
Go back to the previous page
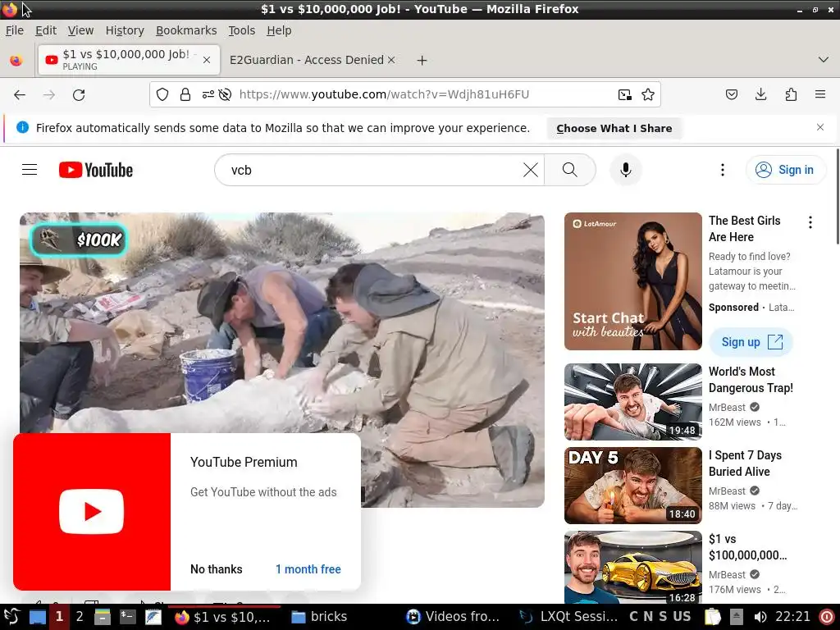pos(20,95)
